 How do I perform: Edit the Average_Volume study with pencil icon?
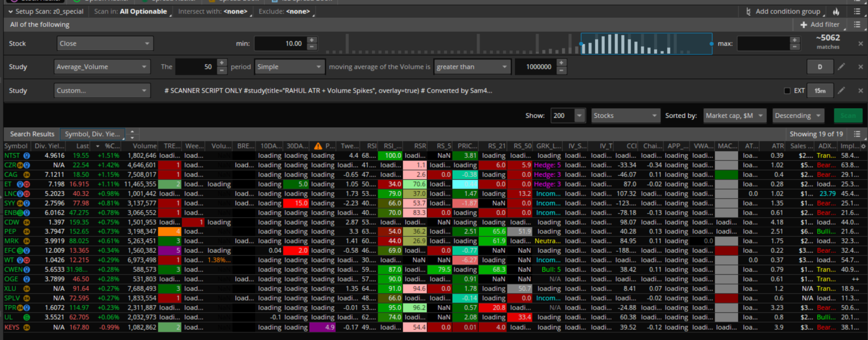[841, 67]
